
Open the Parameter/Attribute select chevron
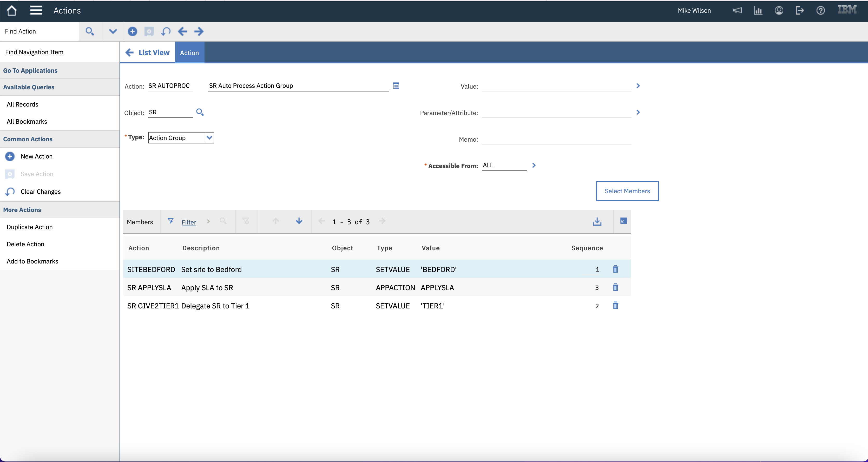coord(638,112)
